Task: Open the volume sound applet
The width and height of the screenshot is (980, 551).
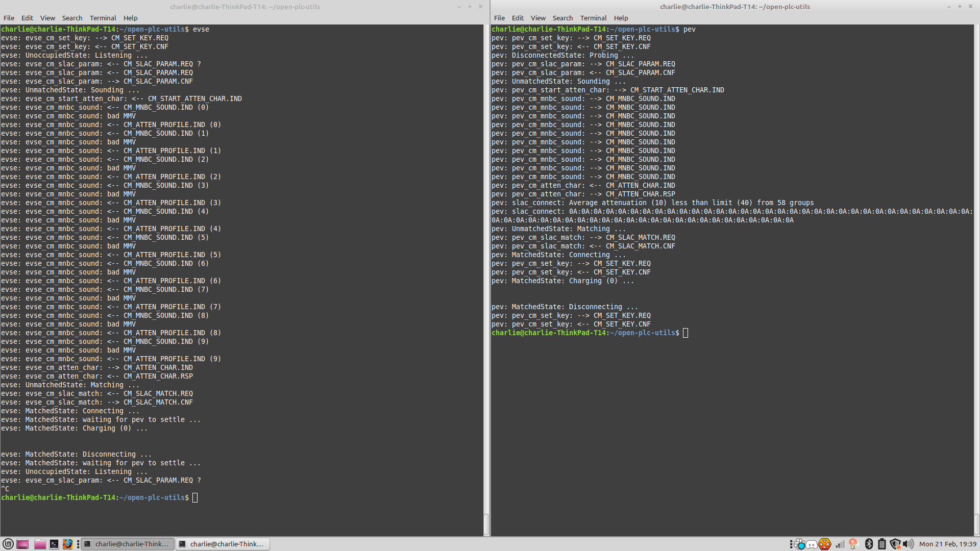Action: (x=909, y=544)
